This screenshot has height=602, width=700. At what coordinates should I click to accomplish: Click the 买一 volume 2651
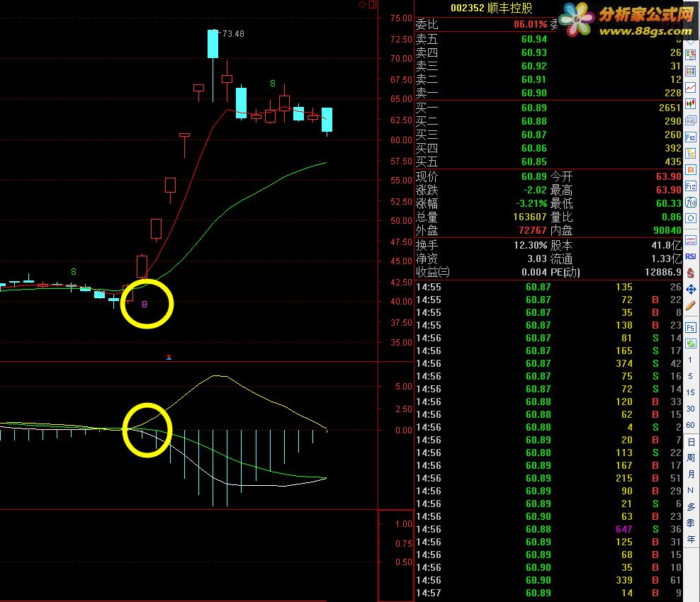[x=670, y=108]
